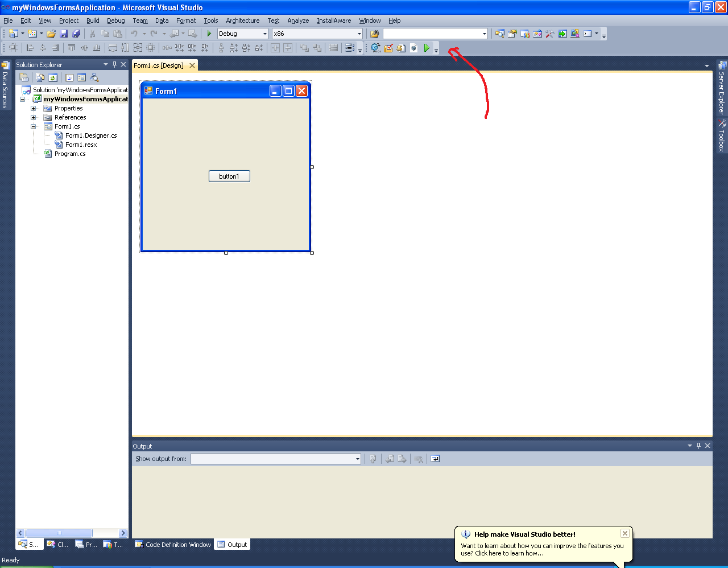Screen dimensions: 728x568
Task: Collapse the Form1.cs tree node
Action: (x=33, y=126)
